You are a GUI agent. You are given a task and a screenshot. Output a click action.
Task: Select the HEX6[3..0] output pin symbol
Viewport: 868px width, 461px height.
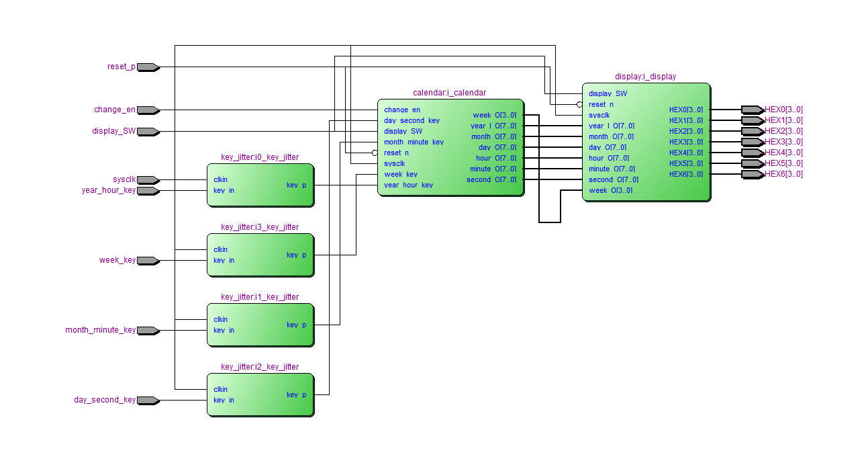pyautogui.click(x=753, y=174)
